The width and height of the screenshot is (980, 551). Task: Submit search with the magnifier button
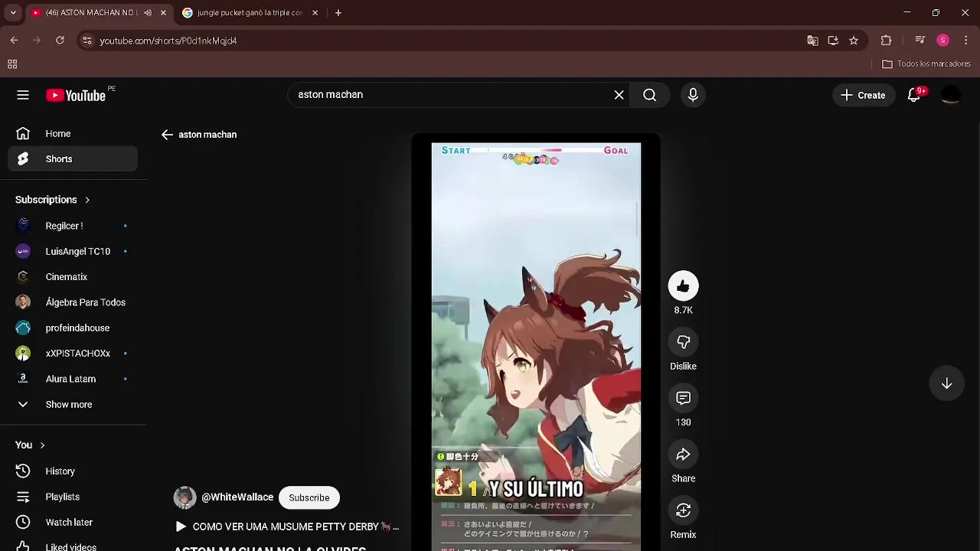click(650, 95)
